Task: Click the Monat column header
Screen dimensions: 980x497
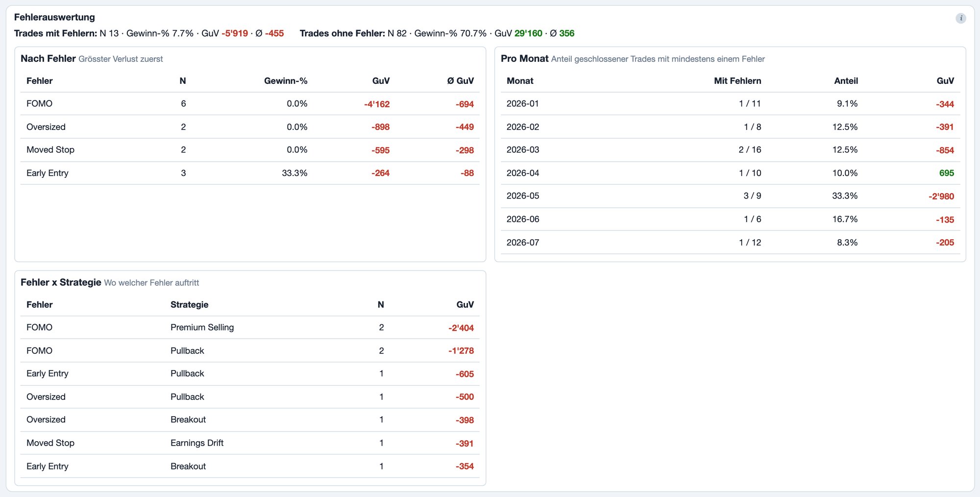Action: tap(520, 81)
